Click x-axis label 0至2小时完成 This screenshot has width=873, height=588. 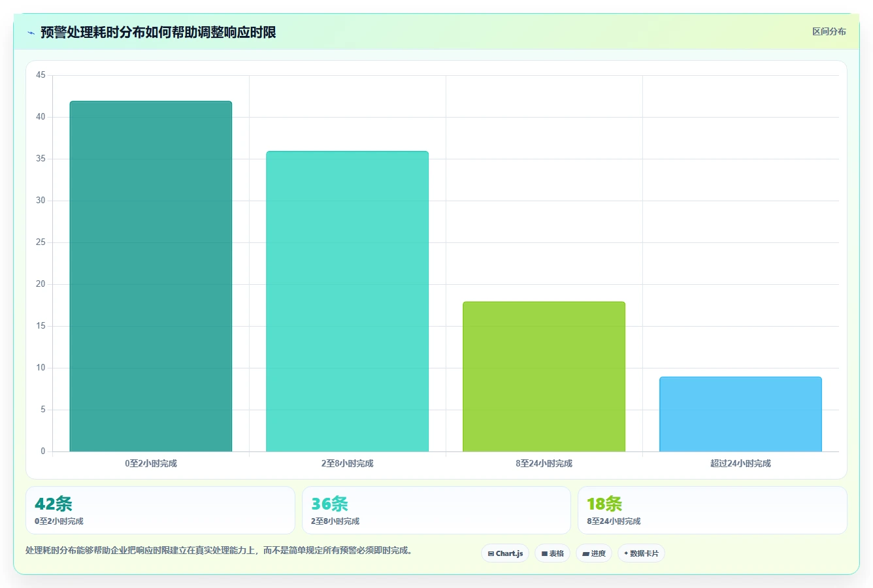(151, 463)
